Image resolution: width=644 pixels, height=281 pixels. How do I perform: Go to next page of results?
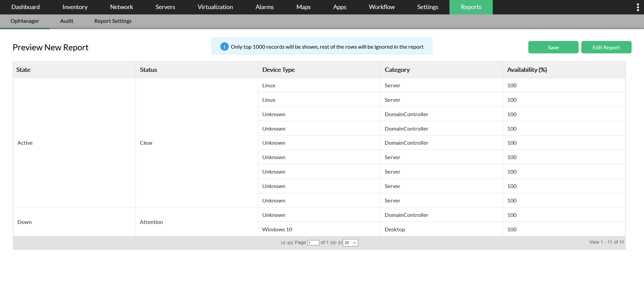point(333,243)
